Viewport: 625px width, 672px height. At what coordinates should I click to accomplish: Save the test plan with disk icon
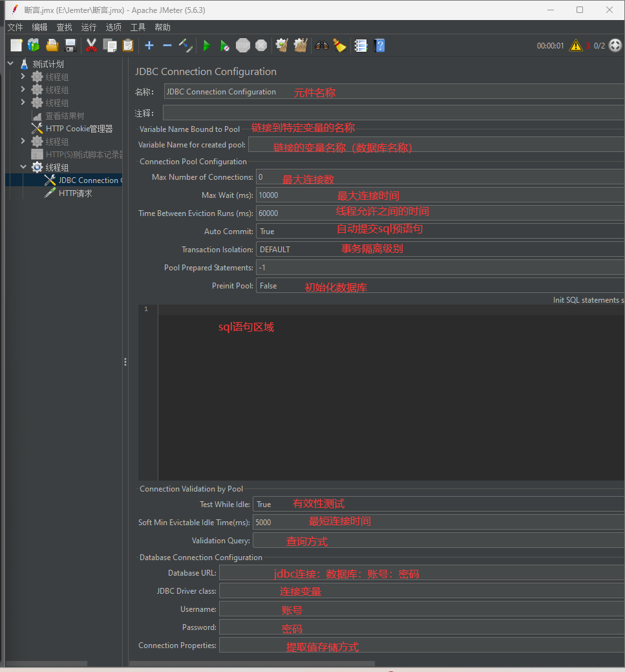(x=70, y=45)
